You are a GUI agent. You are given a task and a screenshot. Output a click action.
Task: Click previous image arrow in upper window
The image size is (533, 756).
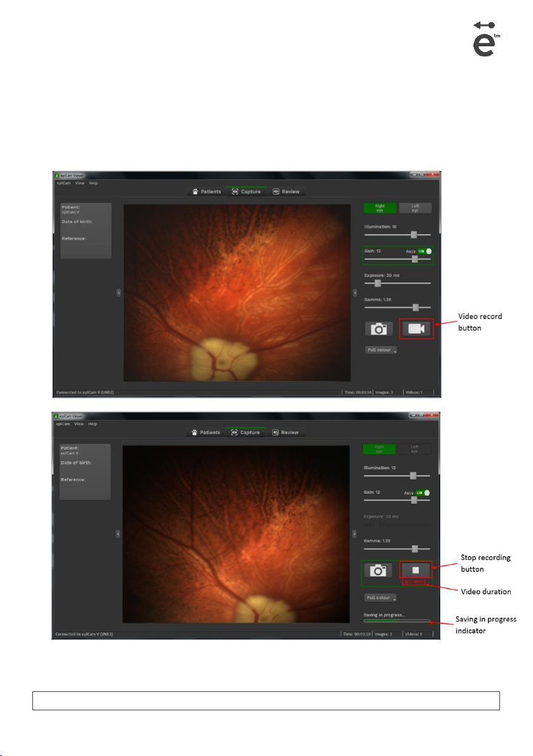pyautogui.click(x=119, y=292)
